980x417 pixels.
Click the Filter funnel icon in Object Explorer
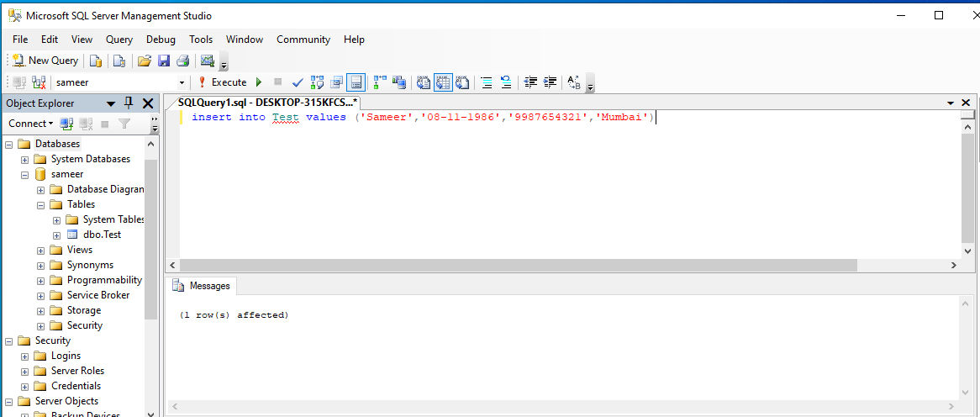[124, 124]
